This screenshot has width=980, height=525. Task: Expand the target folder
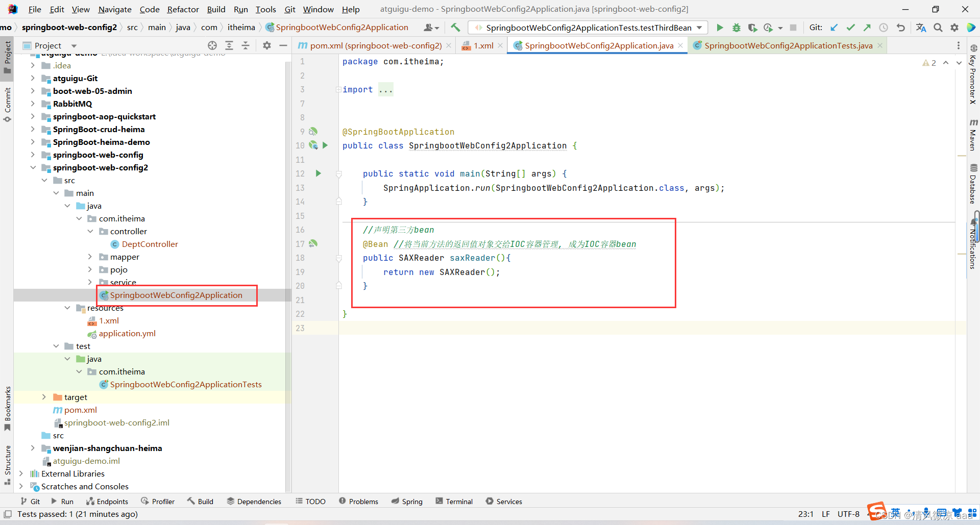tap(44, 397)
